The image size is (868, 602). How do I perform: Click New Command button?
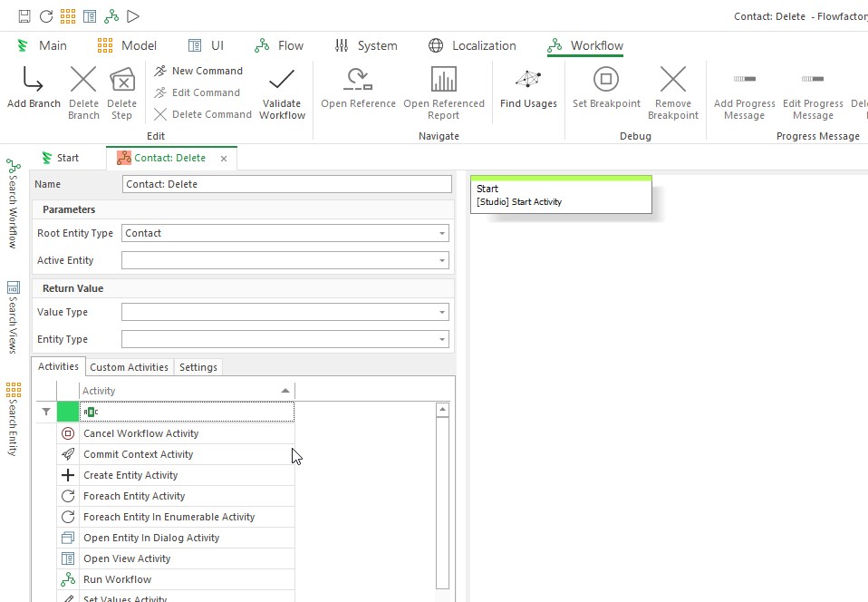pyautogui.click(x=198, y=71)
